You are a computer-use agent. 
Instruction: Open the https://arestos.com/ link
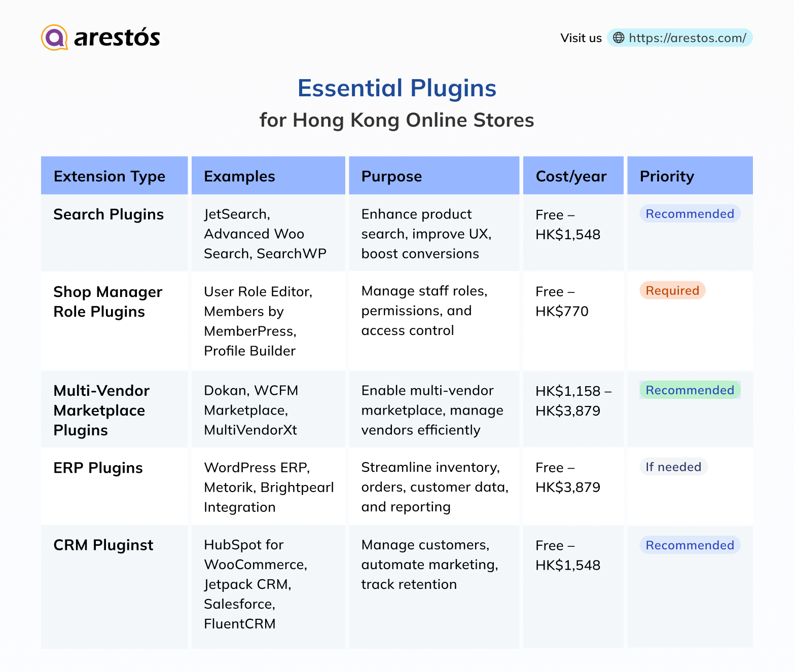(687, 38)
